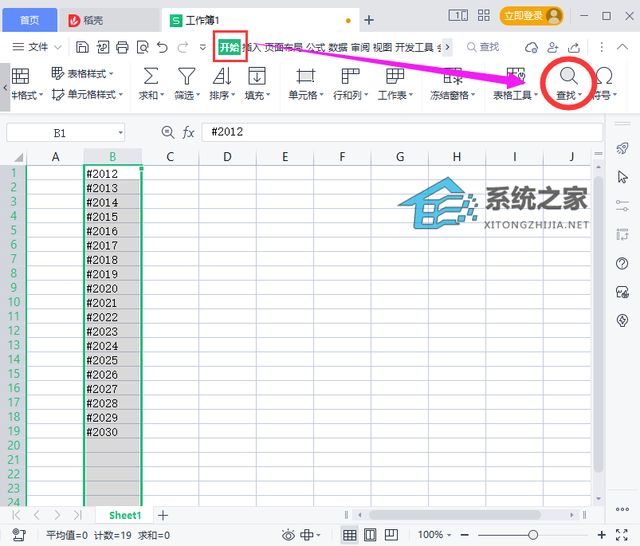
Task: Expand the Cell Style (单元格样式) dropdown
Action: pos(120,95)
